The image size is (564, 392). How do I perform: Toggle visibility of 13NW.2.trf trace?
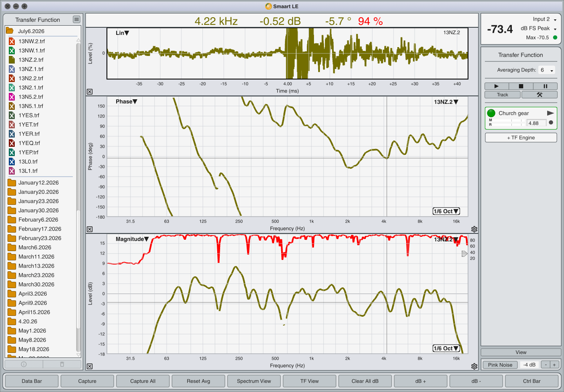(x=12, y=41)
